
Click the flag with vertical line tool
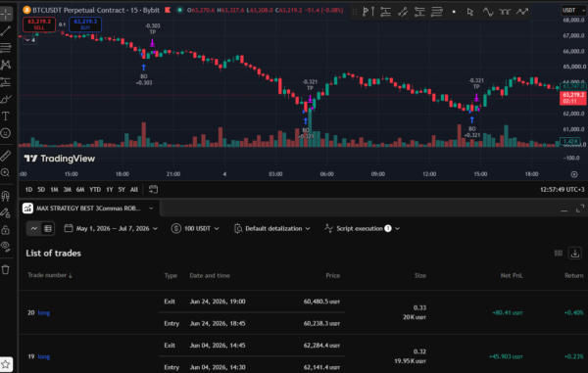pos(367,12)
